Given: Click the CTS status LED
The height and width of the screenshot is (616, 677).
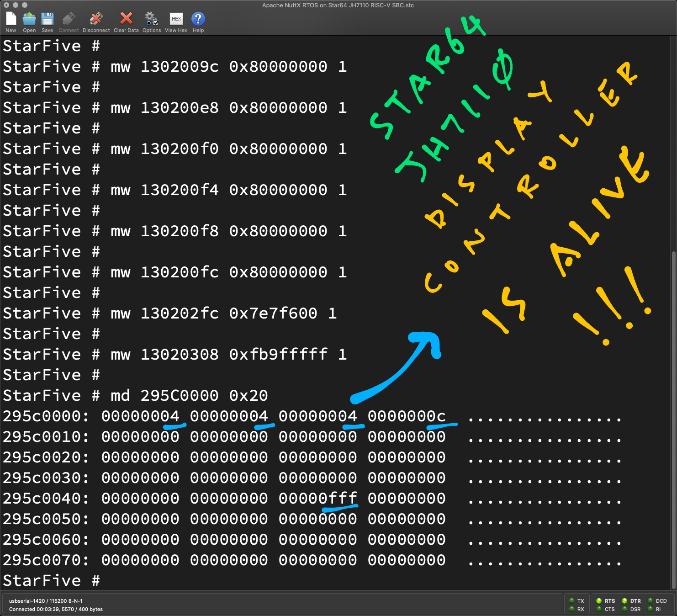Looking at the screenshot, I should (x=599, y=609).
